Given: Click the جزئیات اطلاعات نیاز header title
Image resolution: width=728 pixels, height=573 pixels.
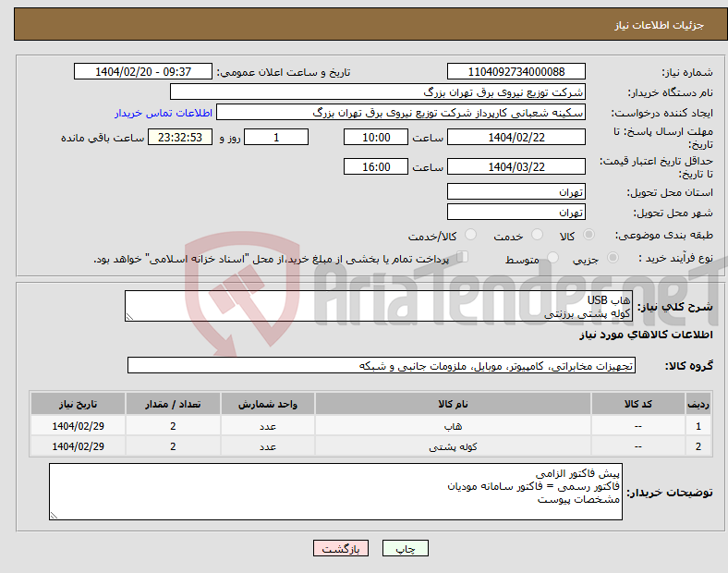Looking at the screenshot, I should point(660,25).
